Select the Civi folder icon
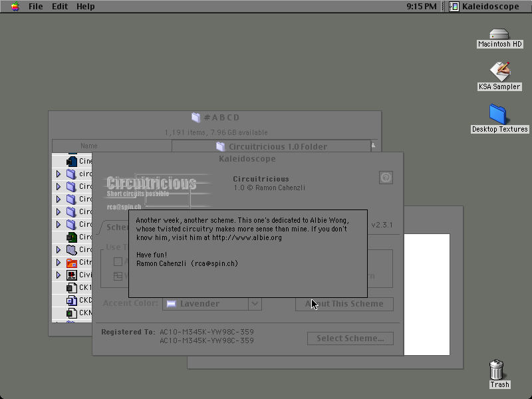The height and width of the screenshot is (399, 532). (x=72, y=275)
